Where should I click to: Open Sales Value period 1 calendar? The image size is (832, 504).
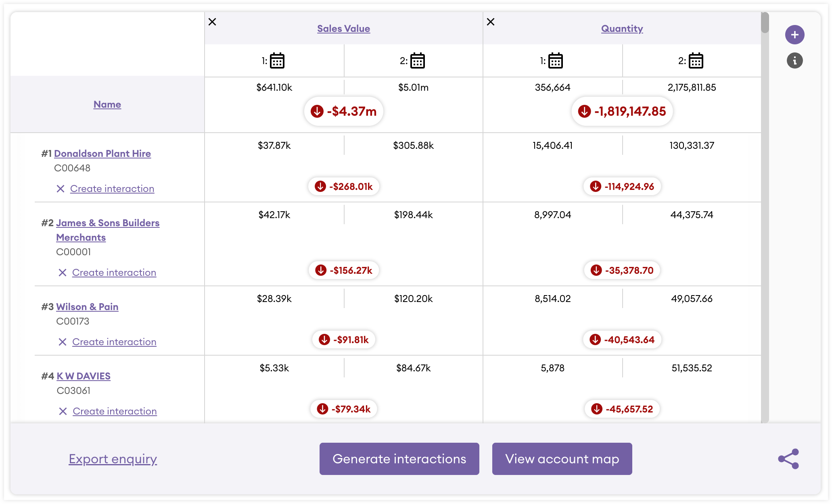click(x=277, y=61)
